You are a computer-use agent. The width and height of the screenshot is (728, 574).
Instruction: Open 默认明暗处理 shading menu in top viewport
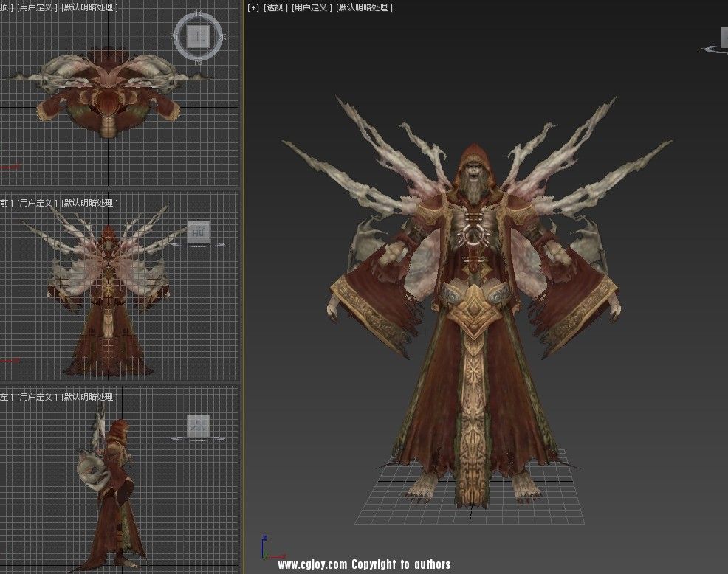point(89,7)
